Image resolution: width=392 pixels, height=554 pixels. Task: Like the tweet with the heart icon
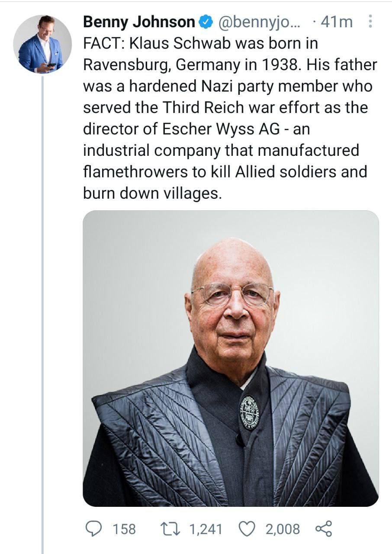tap(247, 528)
